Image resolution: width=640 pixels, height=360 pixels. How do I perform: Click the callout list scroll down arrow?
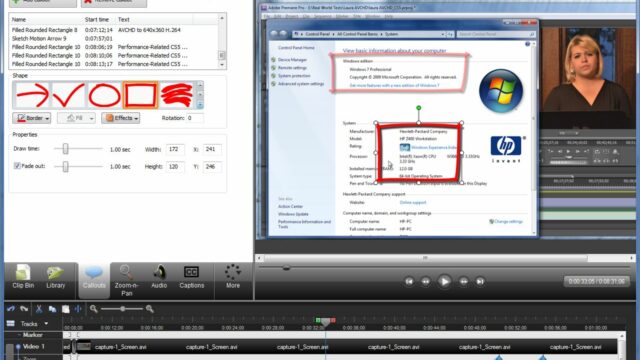click(x=222, y=64)
